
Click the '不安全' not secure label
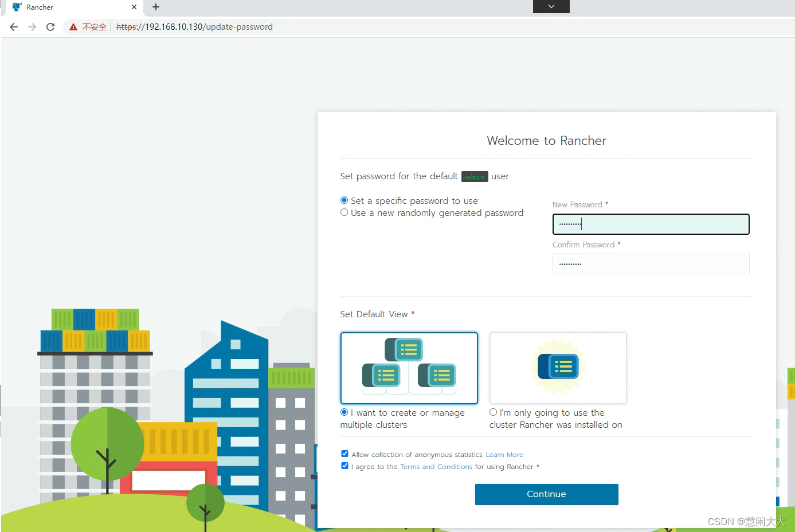point(95,27)
